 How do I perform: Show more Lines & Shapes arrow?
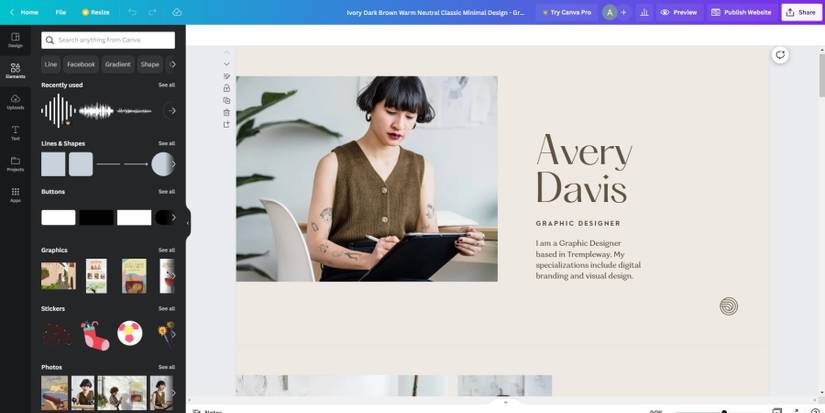(173, 164)
